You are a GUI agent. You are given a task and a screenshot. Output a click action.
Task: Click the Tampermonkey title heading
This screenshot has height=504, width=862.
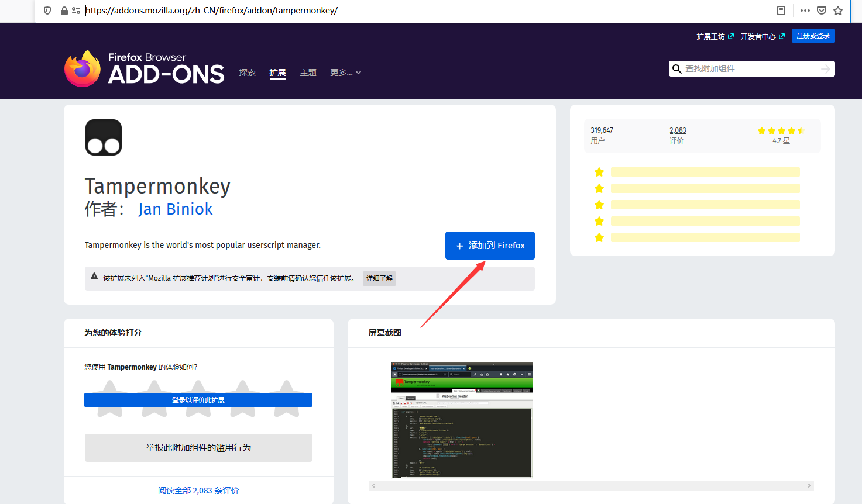coord(157,187)
